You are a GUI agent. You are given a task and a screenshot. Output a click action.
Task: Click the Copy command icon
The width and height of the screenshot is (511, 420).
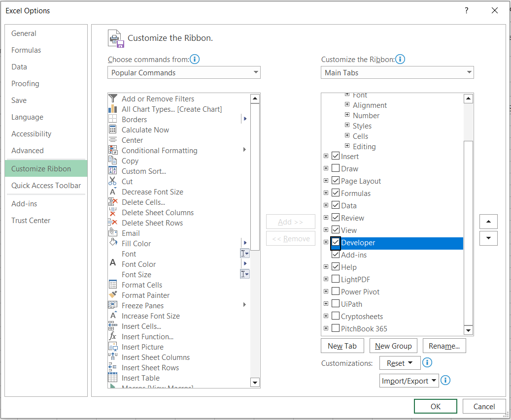coord(113,161)
